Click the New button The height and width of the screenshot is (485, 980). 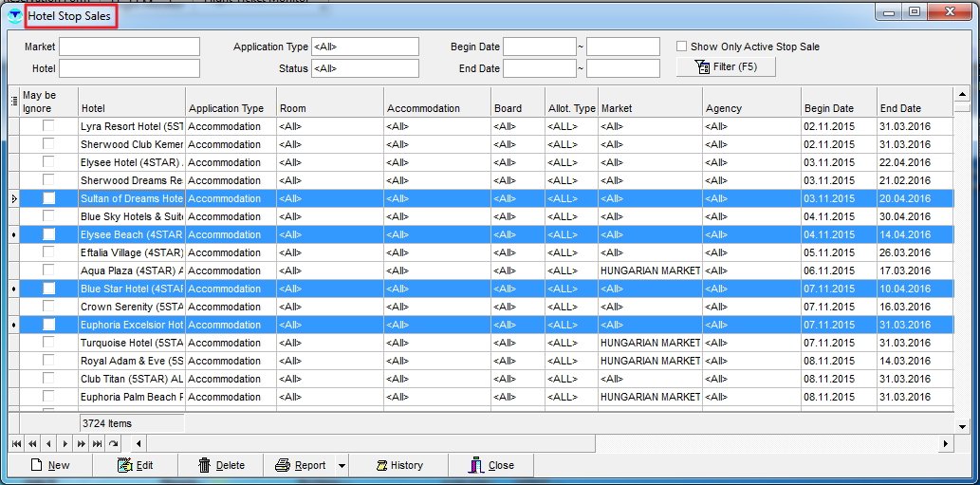(x=50, y=465)
